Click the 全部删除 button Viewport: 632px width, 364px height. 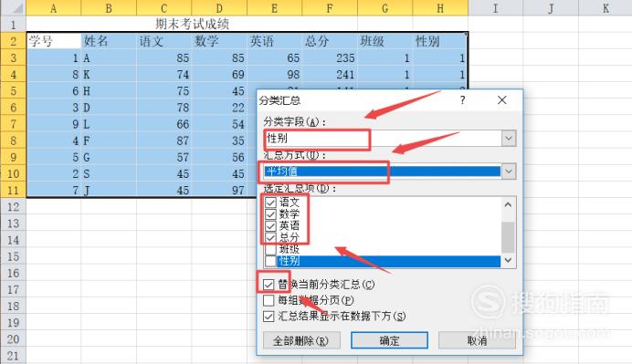click(x=301, y=340)
